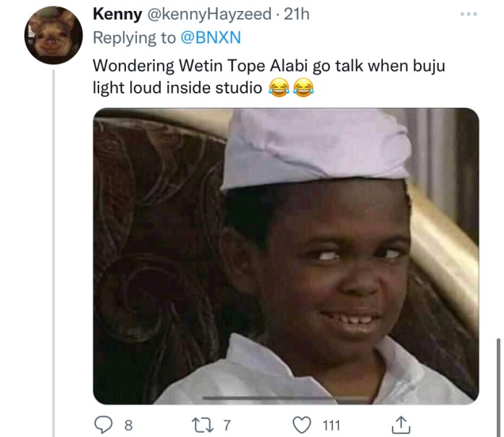Viewport: 504px width, 437px height.
Task: Click the like count of 111
Action: coord(330,425)
